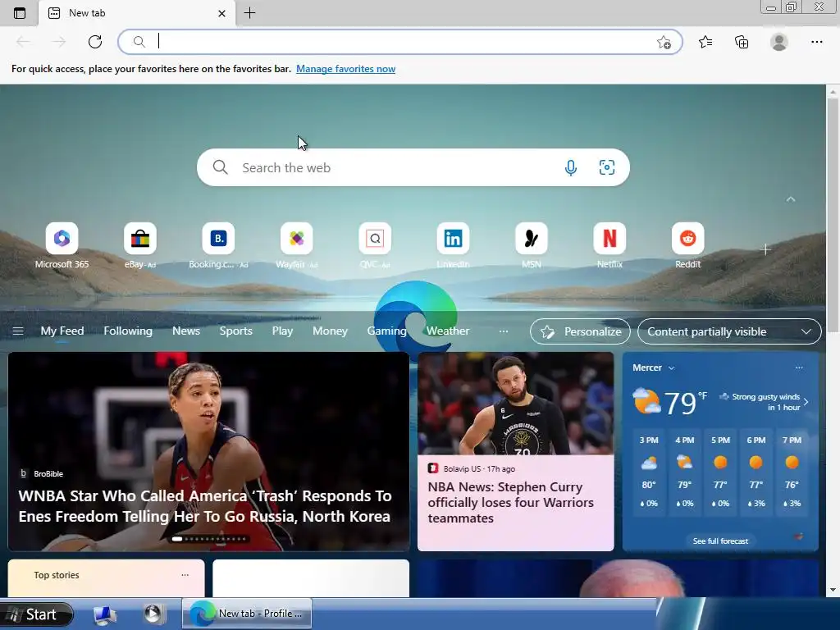Switch to the Following tab

128,331
